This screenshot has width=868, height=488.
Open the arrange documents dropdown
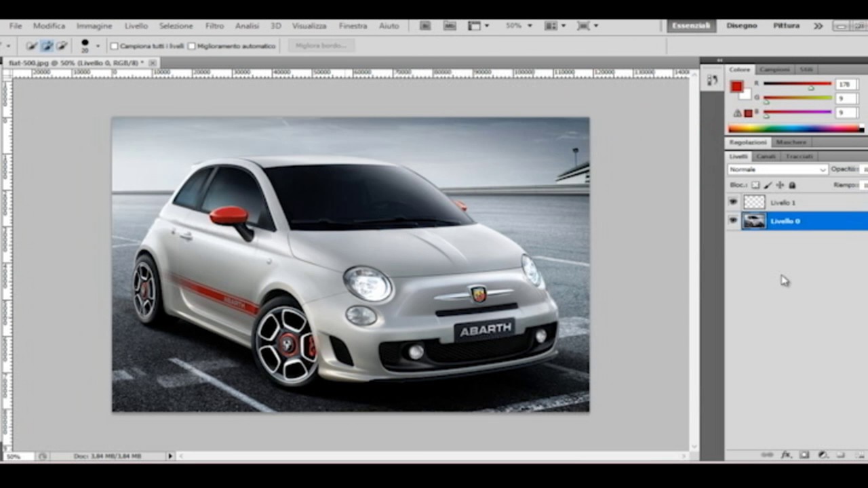tap(555, 26)
